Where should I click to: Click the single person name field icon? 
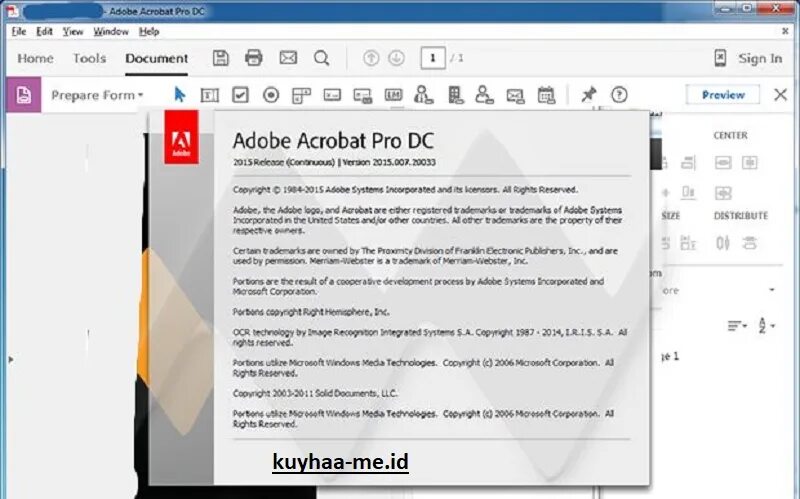pos(484,95)
